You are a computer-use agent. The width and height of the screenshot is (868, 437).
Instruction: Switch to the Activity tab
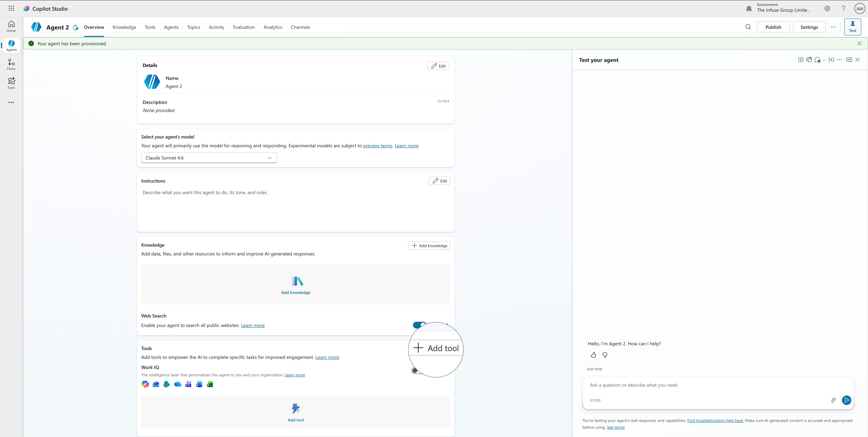(x=216, y=27)
